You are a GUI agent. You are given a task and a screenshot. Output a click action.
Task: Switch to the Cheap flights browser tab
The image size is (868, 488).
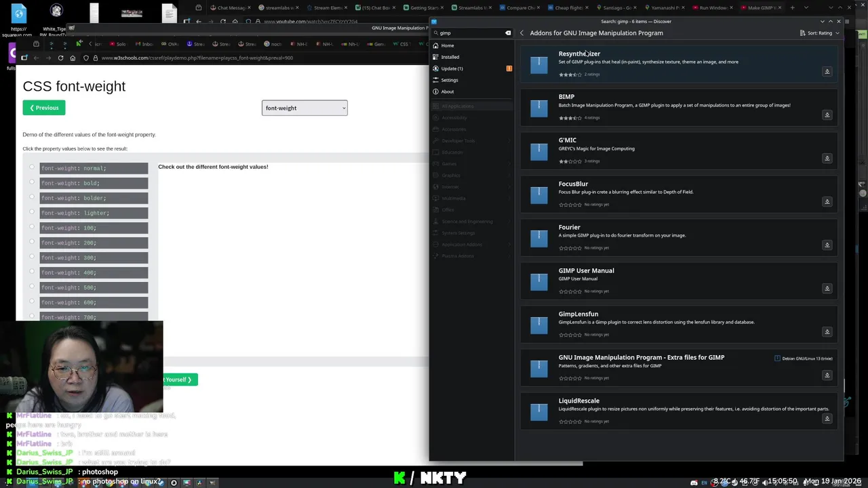click(568, 7)
